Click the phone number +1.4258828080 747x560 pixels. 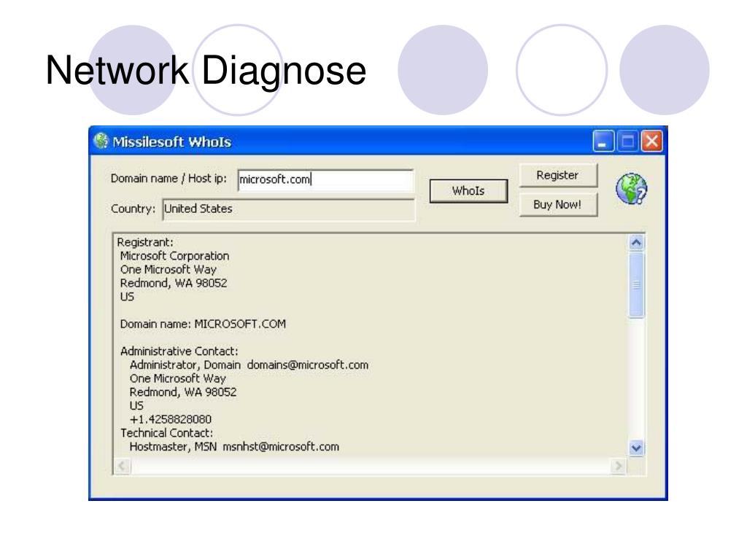pos(170,419)
